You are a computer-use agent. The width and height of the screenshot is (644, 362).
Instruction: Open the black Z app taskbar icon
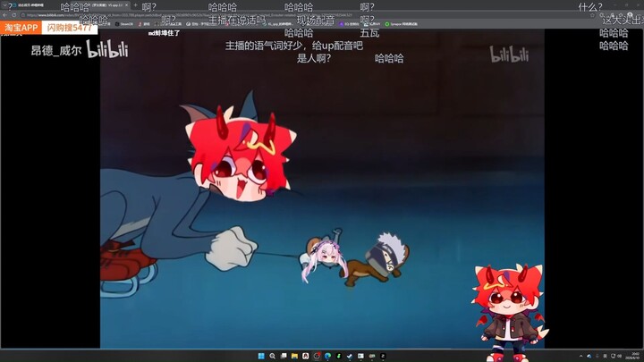[383, 356]
